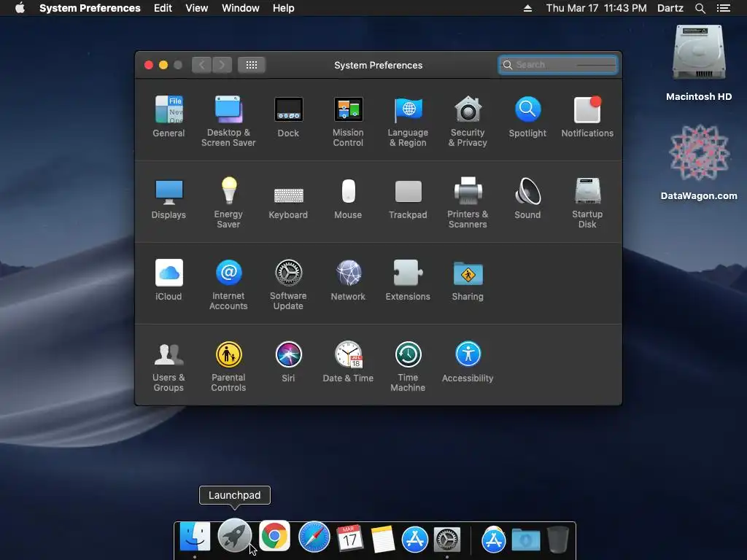Open Accessibility preferences
747x560 pixels.
468,362
